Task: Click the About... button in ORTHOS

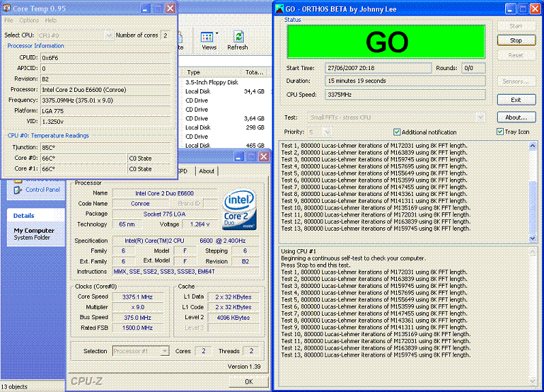Action: [x=516, y=117]
